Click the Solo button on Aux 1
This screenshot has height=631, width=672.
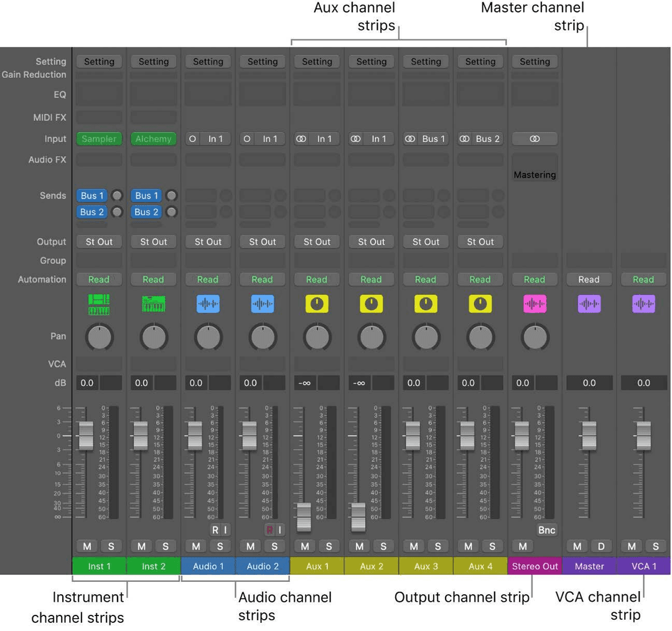click(x=329, y=546)
